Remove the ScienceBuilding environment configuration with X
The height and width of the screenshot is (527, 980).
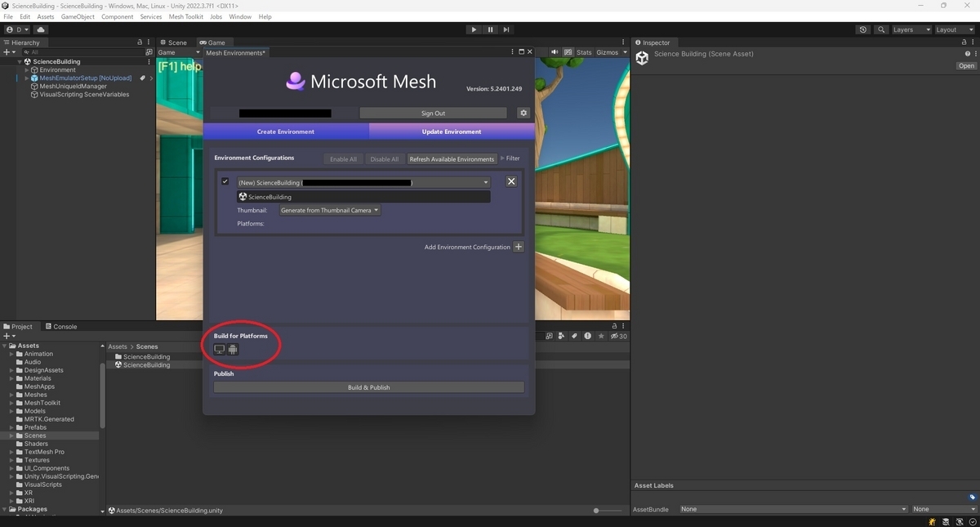click(511, 181)
